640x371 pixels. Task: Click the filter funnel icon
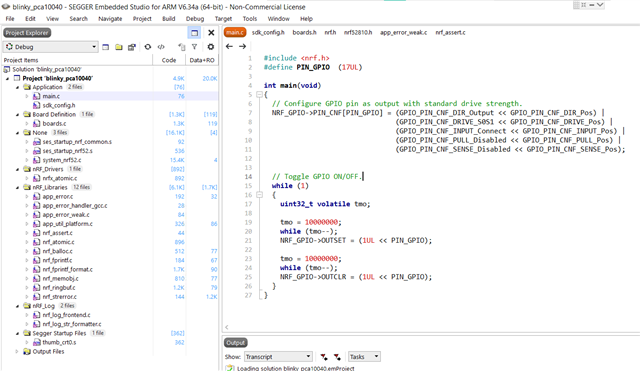tap(195, 47)
